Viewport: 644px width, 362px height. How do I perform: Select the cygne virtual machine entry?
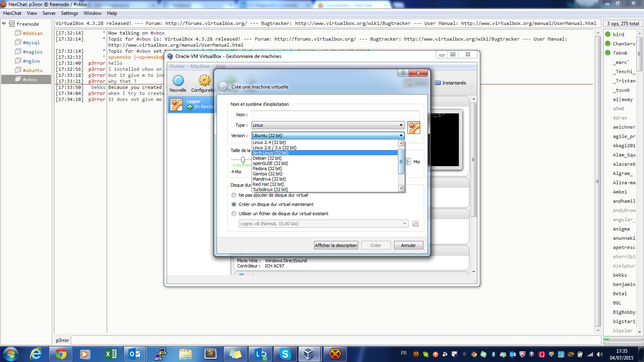click(192, 105)
